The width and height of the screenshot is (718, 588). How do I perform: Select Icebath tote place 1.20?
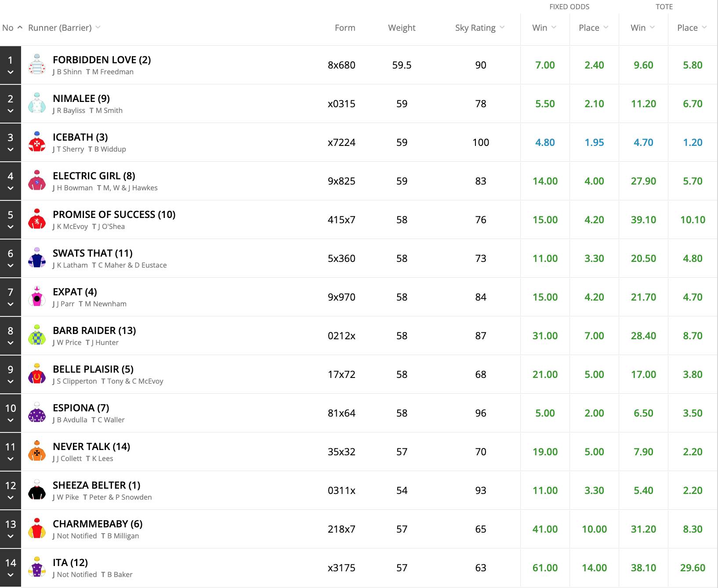click(x=693, y=142)
